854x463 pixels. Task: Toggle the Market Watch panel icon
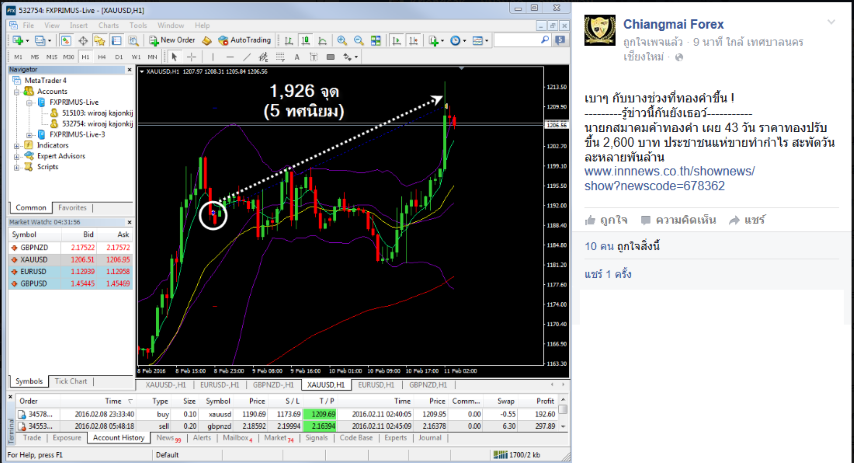[65, 40]
